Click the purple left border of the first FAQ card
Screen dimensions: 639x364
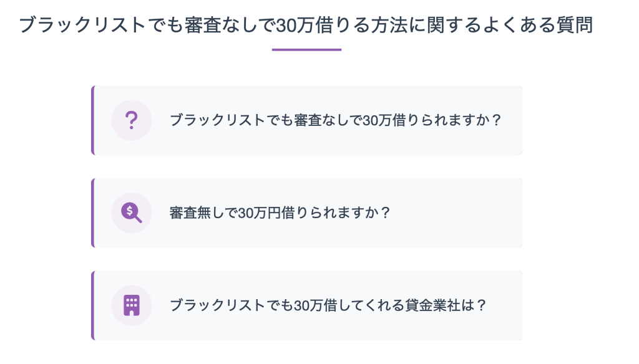[x=93, y=120]
